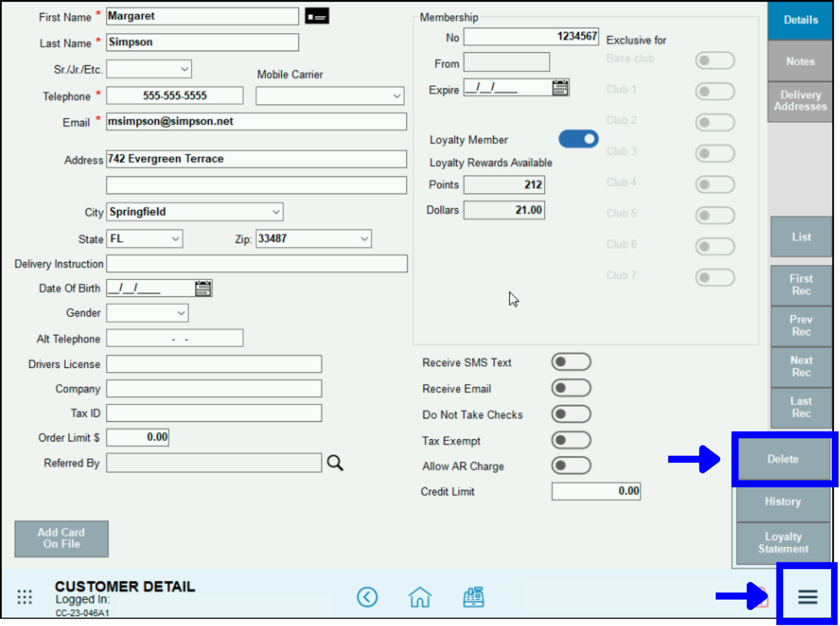
Task: Expand the State dropdown showing FL
Action: tap(144, 239)
